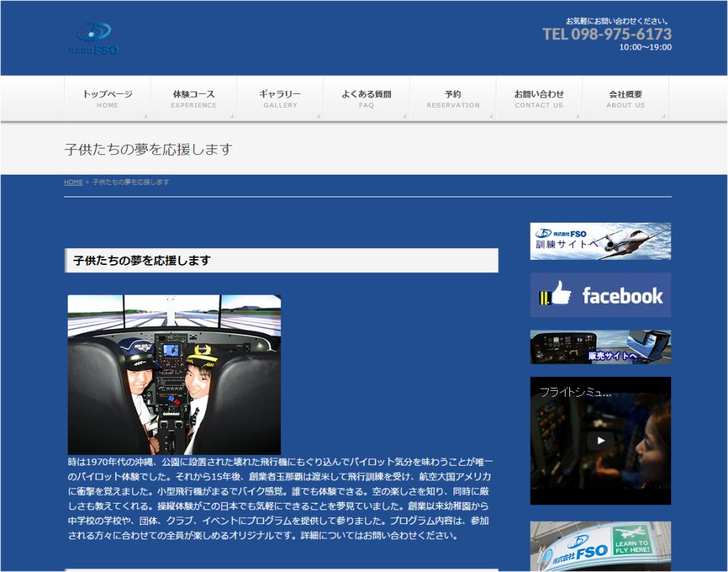Open よくある質問 FAQ page
Viewport: 728px width, 572px height.
coord(366,99)
